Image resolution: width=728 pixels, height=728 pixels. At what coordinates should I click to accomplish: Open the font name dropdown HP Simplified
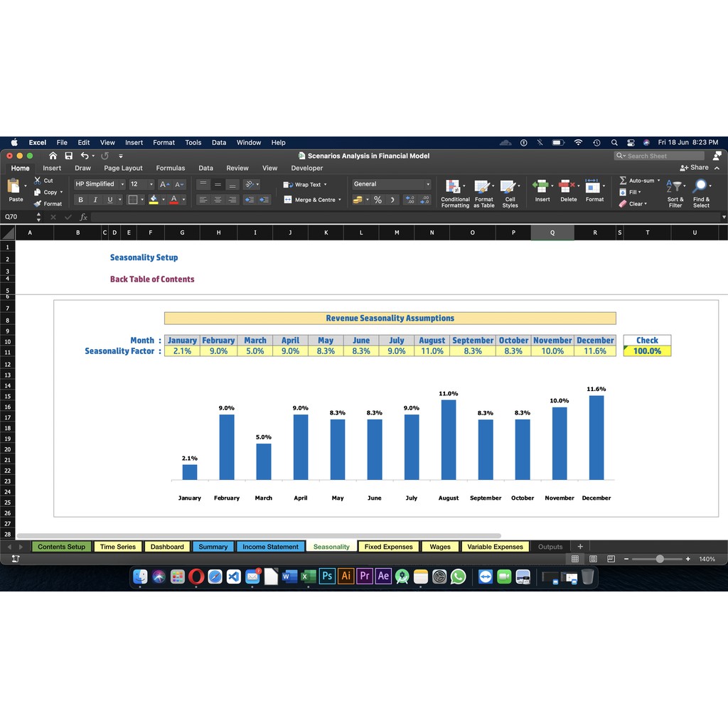point(100,184)
